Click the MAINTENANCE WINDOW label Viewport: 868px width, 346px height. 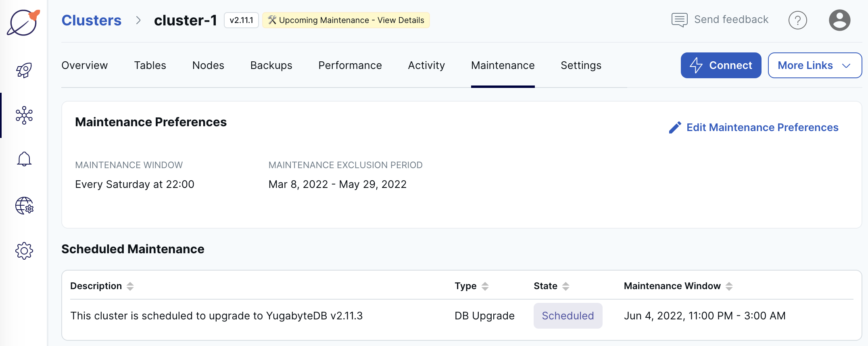pos(129,165)
